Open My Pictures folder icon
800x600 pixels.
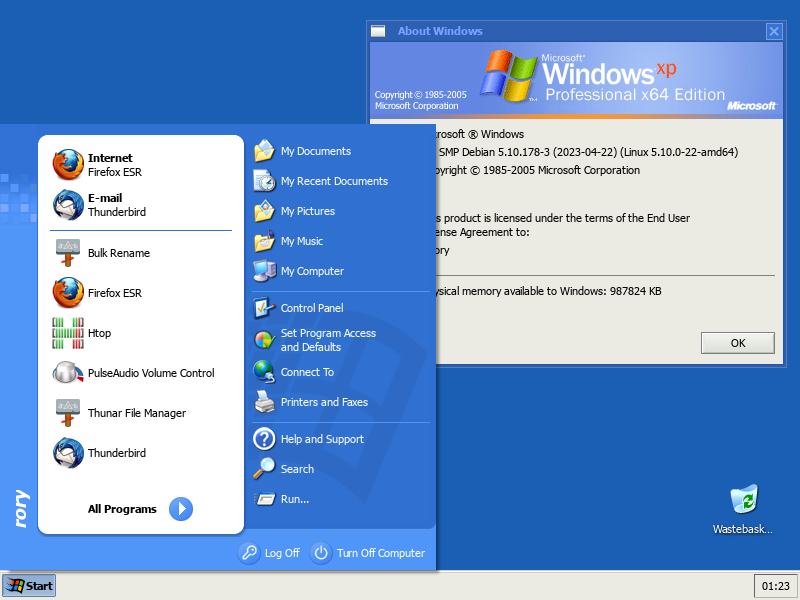264,211
